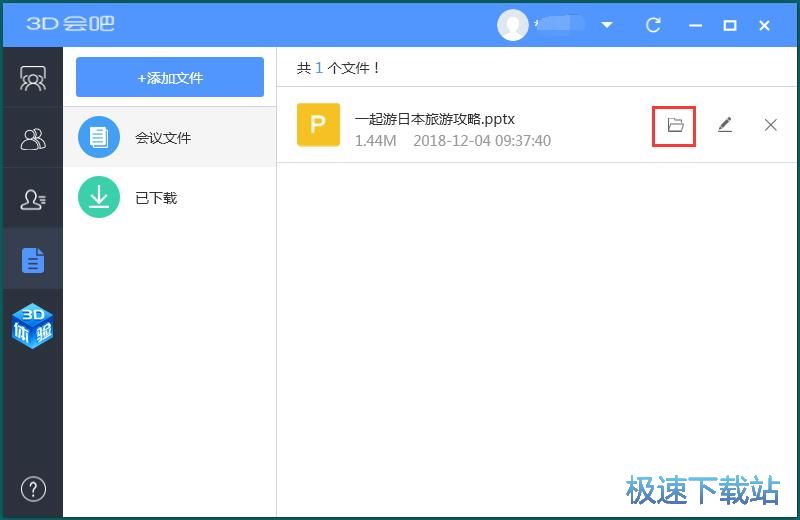Click the blue 会议文件 document icon
This screenshot has width=800, height=520.
pyautogui.click(x=99, y=137)
